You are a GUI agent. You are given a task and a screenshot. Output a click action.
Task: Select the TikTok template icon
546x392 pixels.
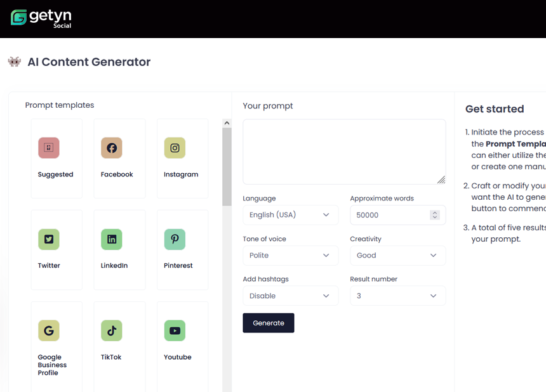pos(112,330)
